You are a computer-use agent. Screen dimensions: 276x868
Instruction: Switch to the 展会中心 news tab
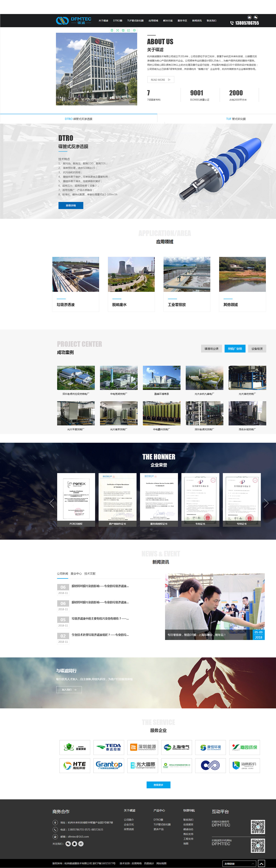pos(76,574)
